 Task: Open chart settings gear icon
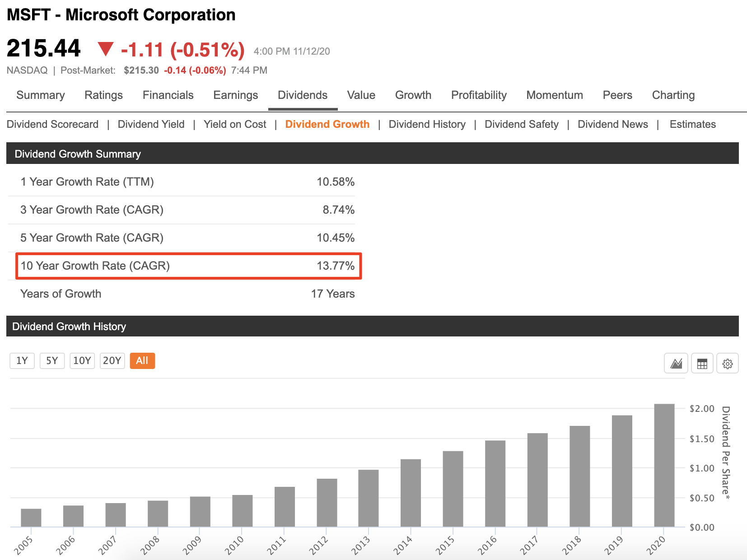coord(727,363)
